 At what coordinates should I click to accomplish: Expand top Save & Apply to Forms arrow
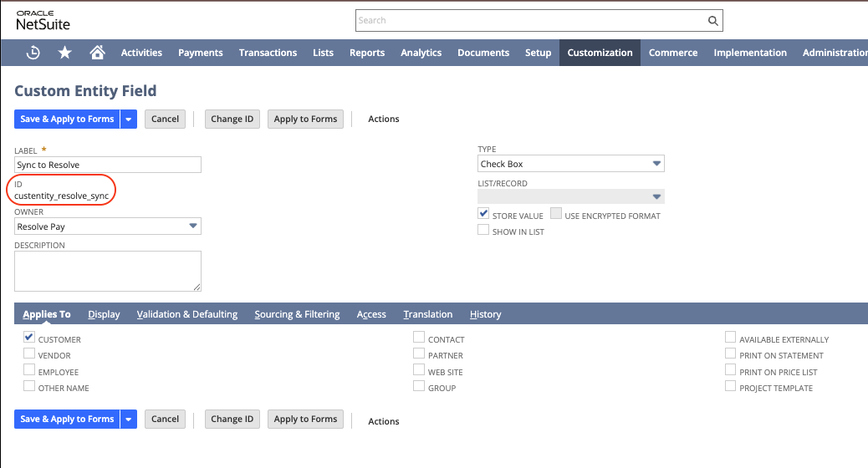[x=129, y=119]
